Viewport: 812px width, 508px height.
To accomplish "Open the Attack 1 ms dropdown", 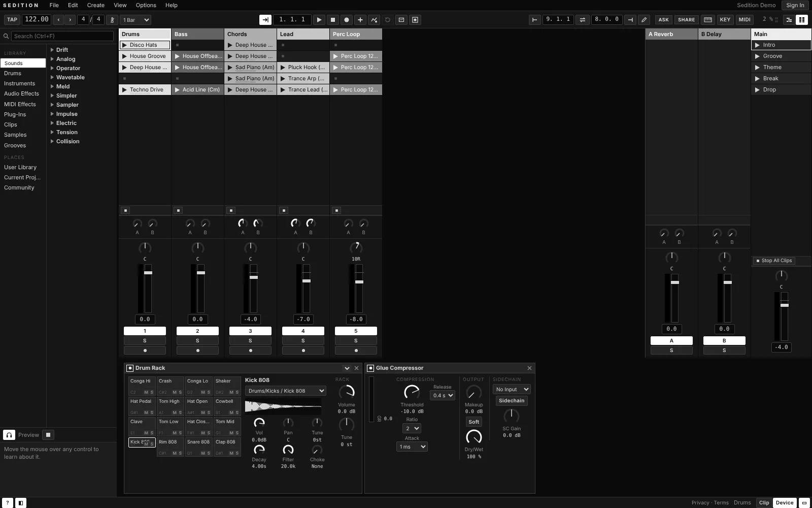I will click(x=412, y=447).
